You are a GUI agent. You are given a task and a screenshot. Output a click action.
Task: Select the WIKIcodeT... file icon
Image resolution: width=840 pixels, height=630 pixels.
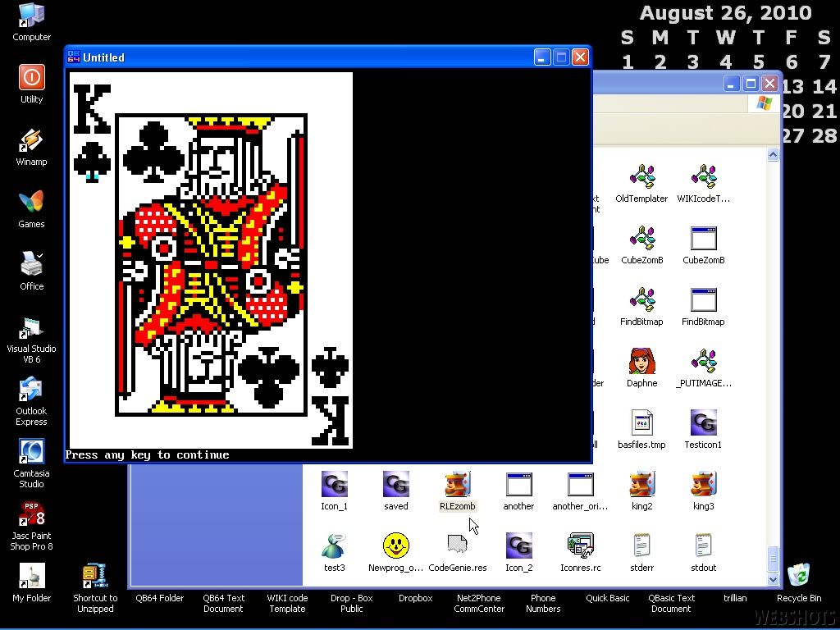click(x=703, y=184)
